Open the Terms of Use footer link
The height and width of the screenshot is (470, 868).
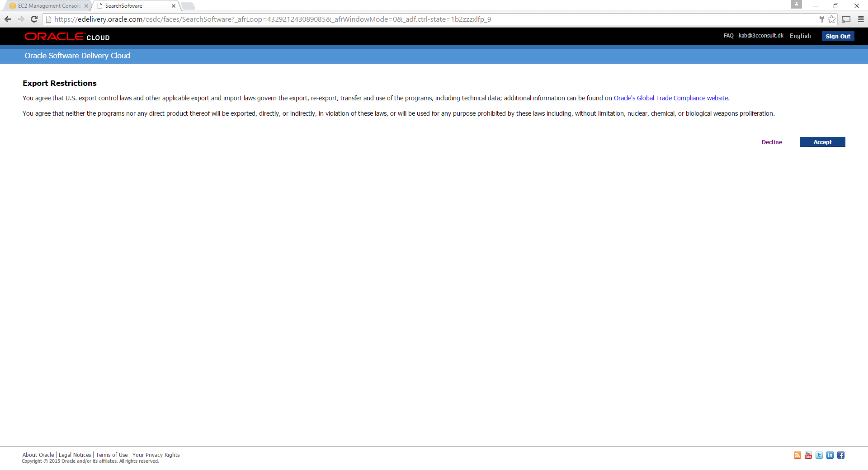point(112,455)
